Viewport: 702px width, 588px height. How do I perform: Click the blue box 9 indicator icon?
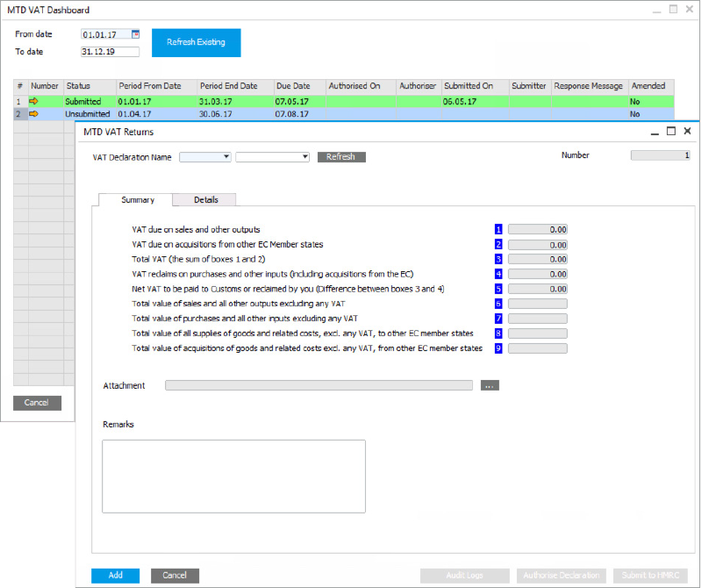point(498,348)
